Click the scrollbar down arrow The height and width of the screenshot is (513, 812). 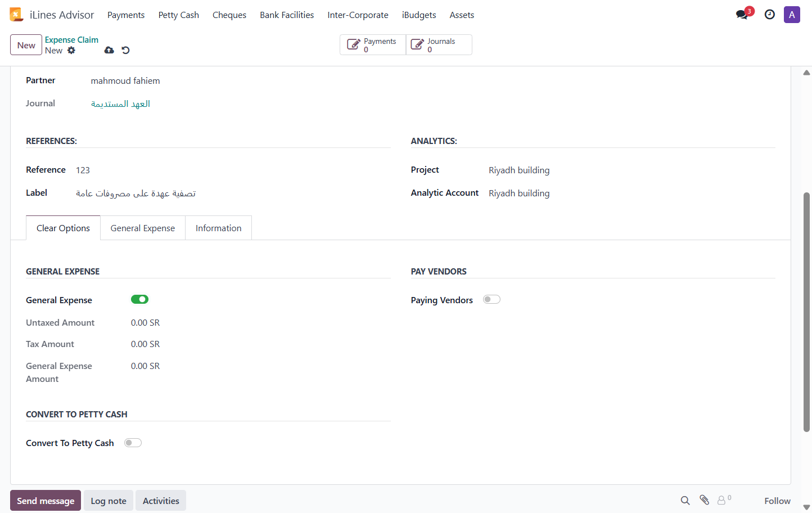(806, 507)
